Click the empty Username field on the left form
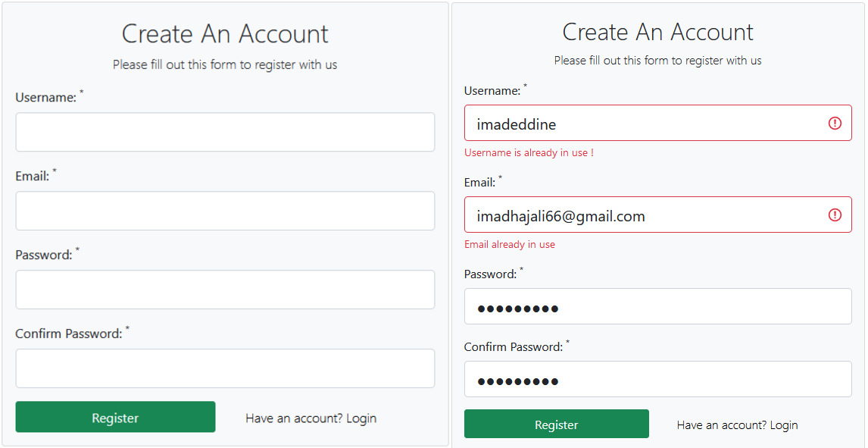Screen dimensions: 868x448 tap(225, 132)
